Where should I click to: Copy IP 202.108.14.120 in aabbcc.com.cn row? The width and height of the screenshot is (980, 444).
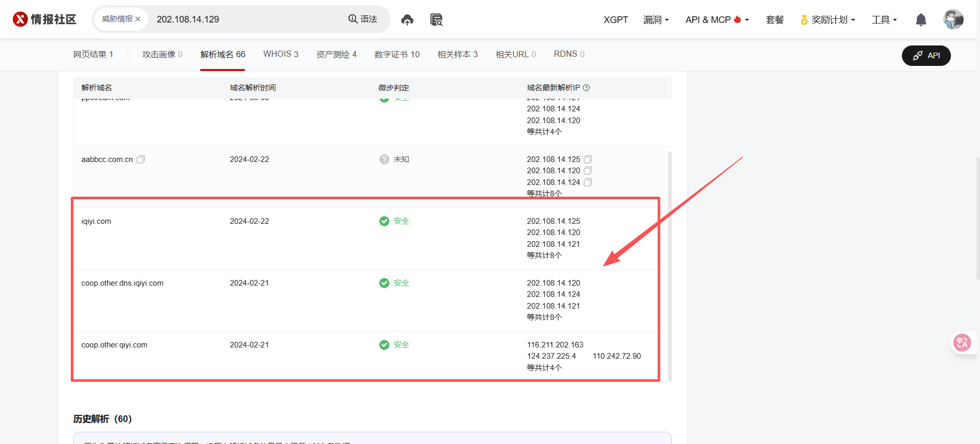click(x=588, y=171)
